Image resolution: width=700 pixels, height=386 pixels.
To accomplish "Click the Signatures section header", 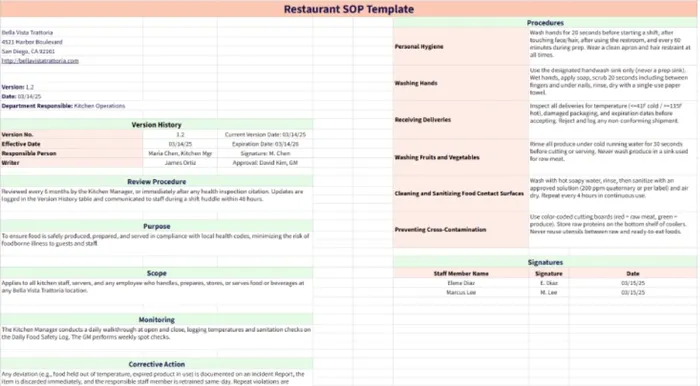I will (545, 262).
